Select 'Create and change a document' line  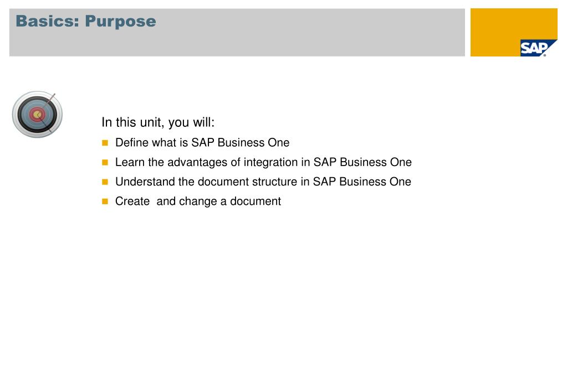click(198, 201)
